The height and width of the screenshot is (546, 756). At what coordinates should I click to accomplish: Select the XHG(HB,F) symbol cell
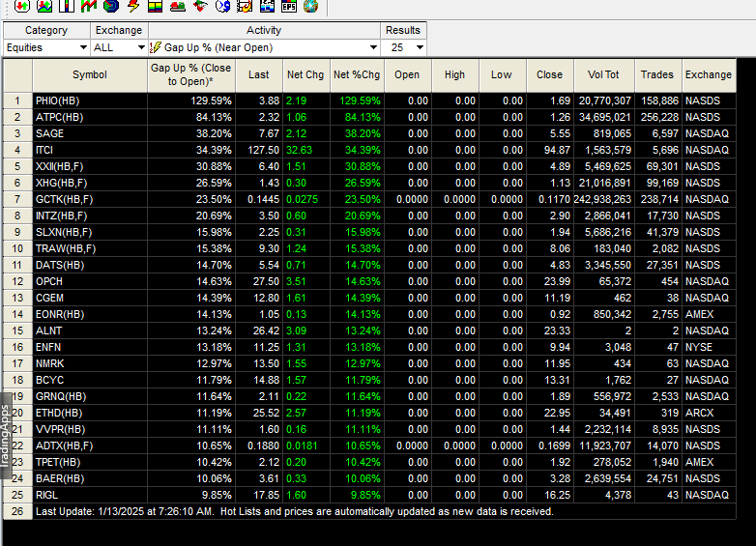point(90,183)
